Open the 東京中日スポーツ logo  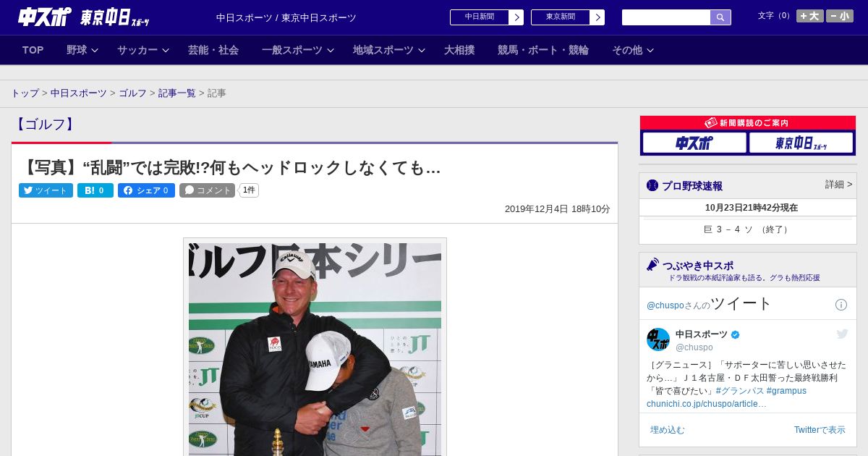(115, 17)
